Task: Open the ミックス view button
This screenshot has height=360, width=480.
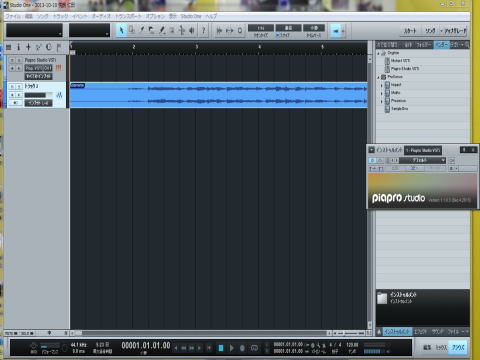Action: coord(441,347)
